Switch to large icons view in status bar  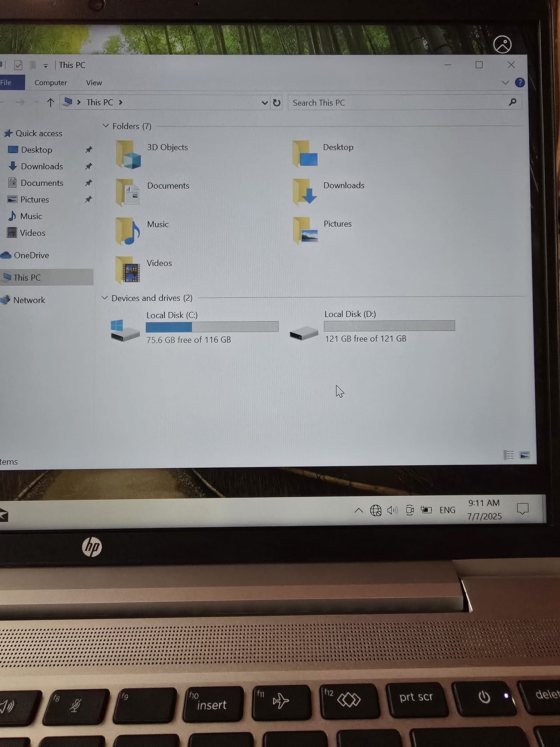[525, 455]
